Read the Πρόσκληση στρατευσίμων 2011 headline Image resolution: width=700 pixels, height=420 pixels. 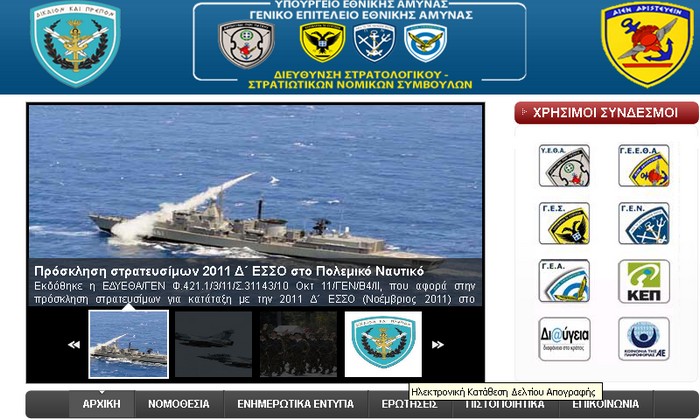[229, 271]
